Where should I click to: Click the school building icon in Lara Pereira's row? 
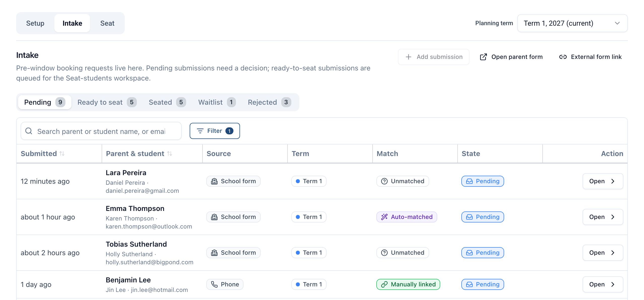(214, 181)
